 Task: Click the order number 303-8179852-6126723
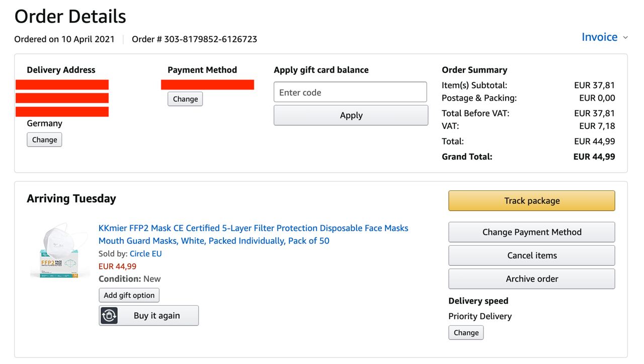(x=210, y=39)
